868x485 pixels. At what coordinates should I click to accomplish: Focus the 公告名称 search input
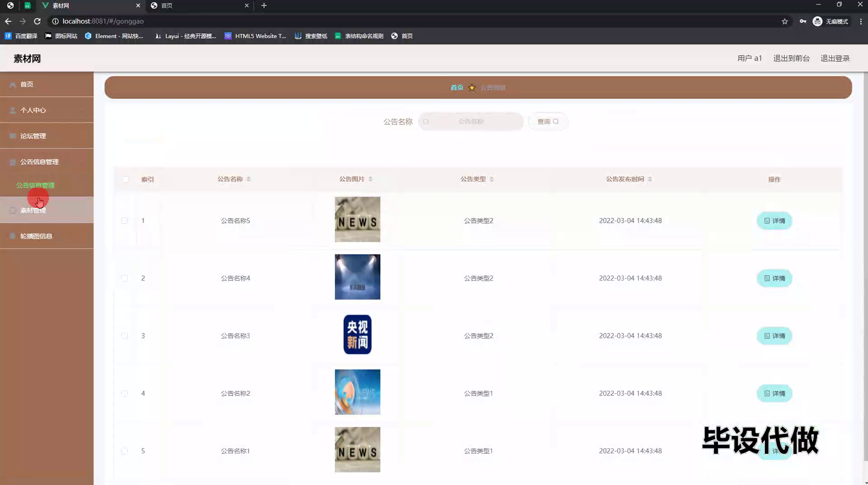[x=471, y=121]
